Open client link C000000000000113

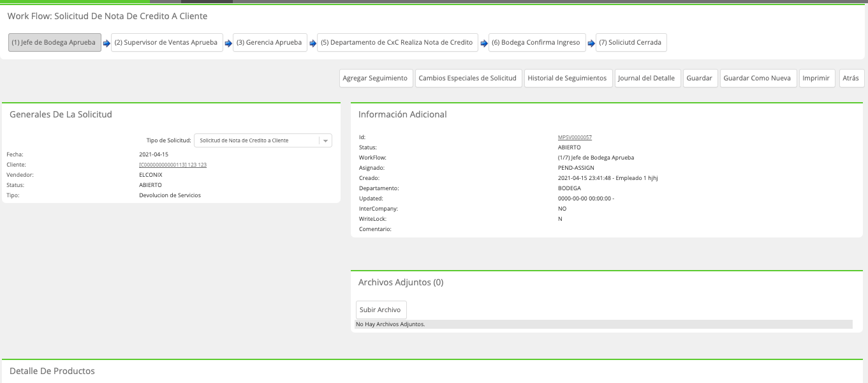(x=173, y=165)
